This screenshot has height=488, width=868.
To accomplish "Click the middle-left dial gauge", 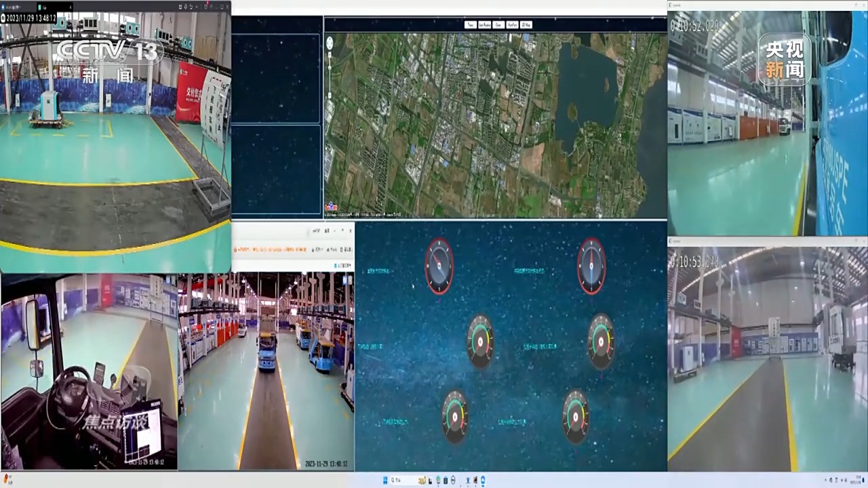I will 480,341.
